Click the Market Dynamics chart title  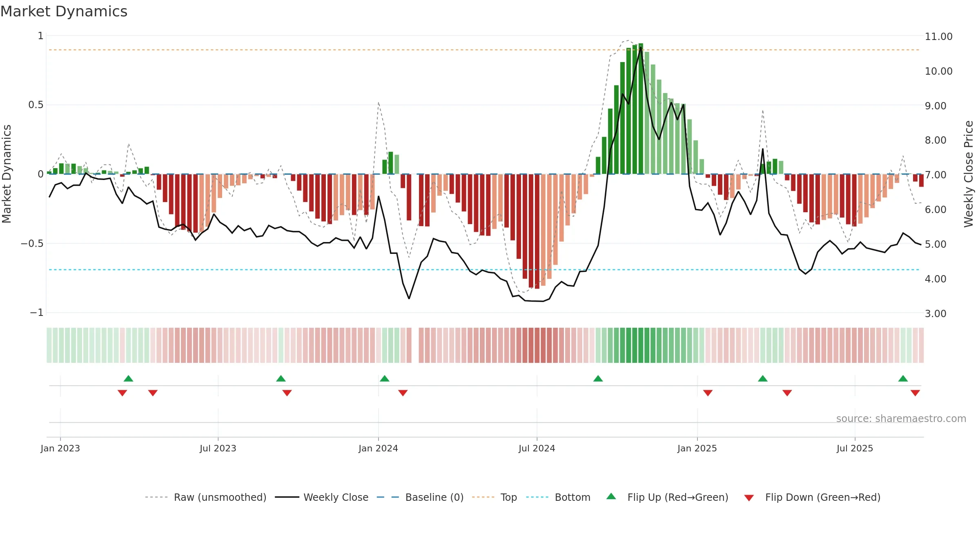(x=64, y=11)
